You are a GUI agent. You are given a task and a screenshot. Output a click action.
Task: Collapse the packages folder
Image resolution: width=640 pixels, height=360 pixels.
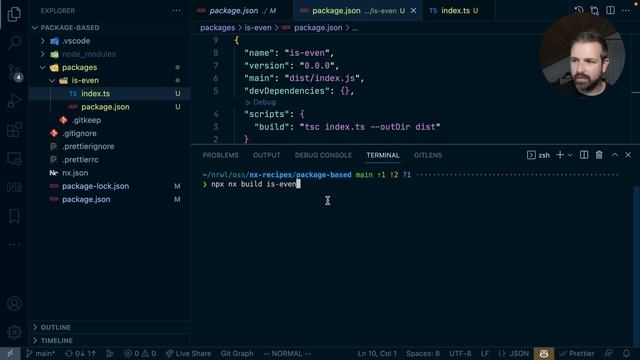pyautogui.click(x=42, y=67)
